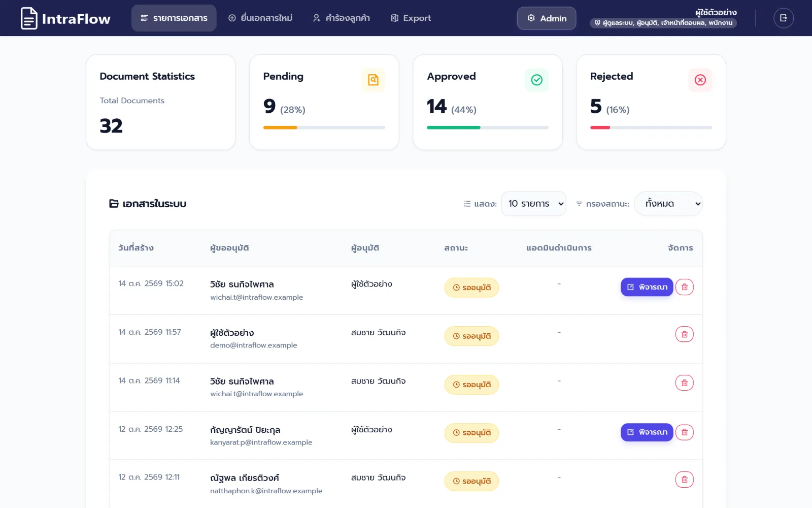Viewport: 812px width, 508px height.
Task: Delete the 12 ต.ค. 2569 12:11 document
Action: coord(685,480)
